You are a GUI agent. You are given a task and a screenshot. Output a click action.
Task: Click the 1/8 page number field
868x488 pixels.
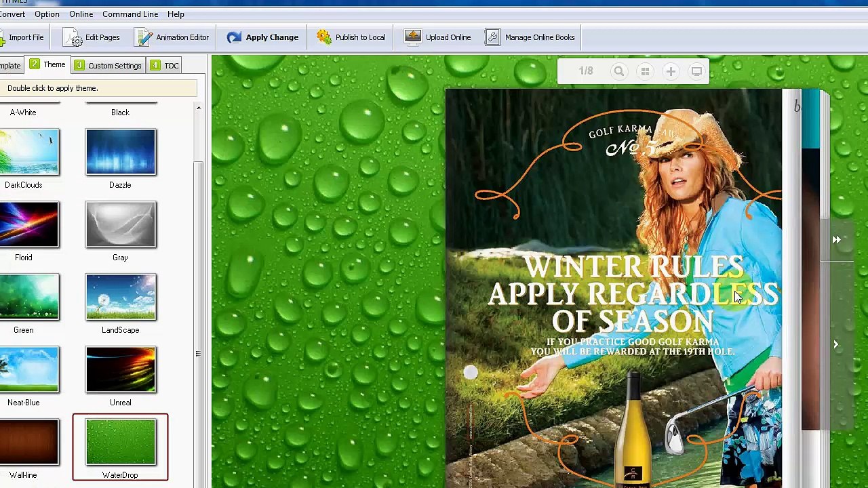[x=585, y=71]
